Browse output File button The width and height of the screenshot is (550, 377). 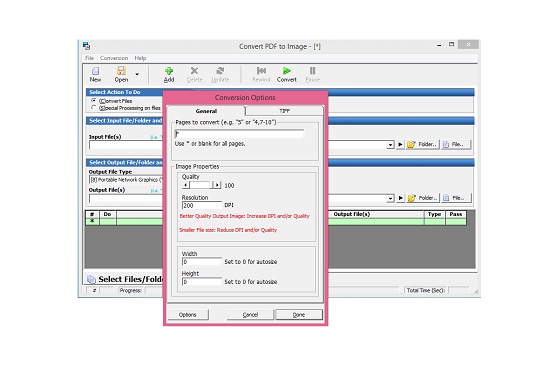click(455, 198)
